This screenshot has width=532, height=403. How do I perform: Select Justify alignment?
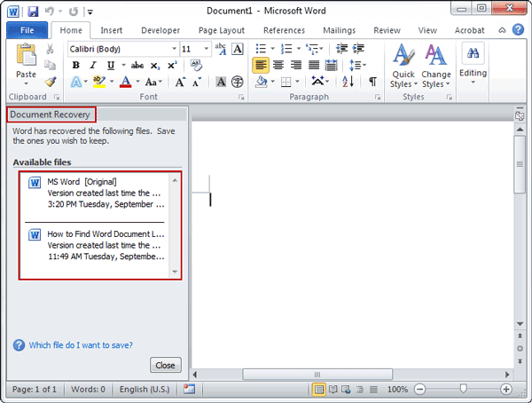[314, 65]
